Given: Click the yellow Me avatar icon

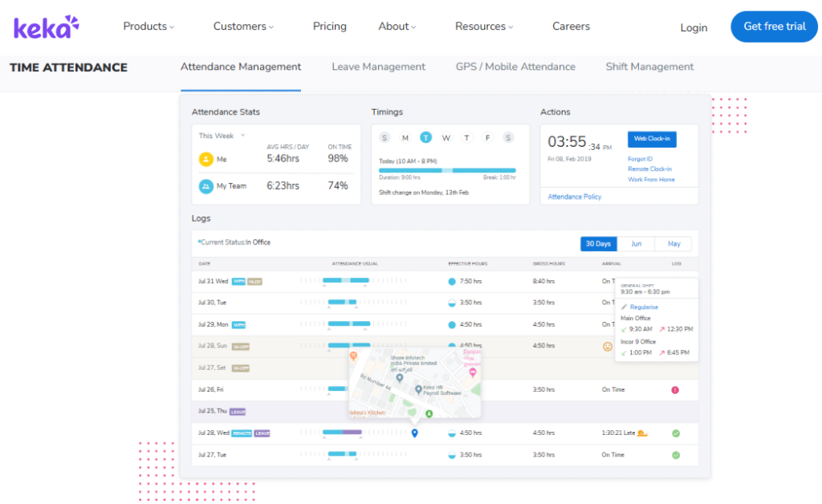Looking at the screenshot, I should pyautogui.click(x=206, y=159).
